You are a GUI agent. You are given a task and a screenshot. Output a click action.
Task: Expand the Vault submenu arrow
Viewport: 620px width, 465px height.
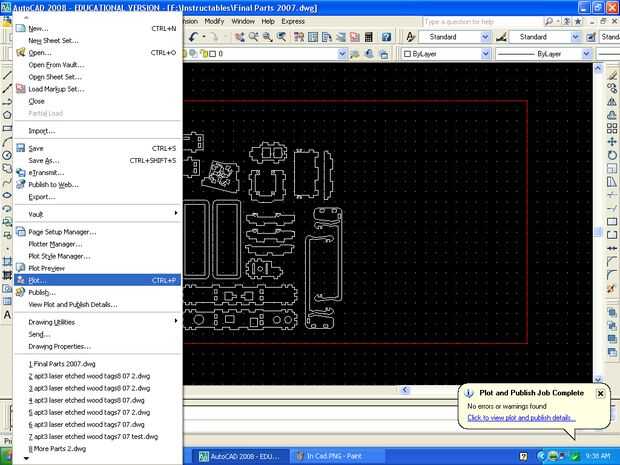click(x=176, y=213)
